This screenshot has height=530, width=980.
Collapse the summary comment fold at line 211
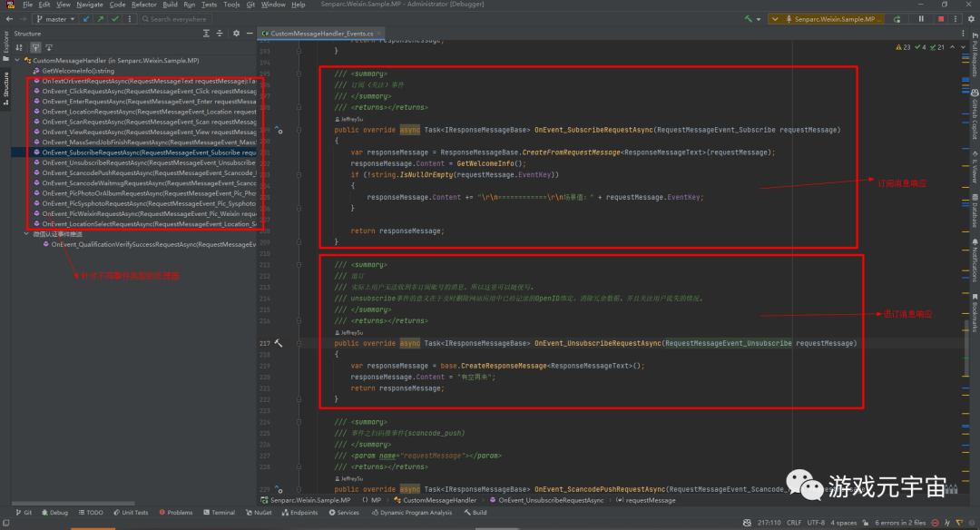299,265
